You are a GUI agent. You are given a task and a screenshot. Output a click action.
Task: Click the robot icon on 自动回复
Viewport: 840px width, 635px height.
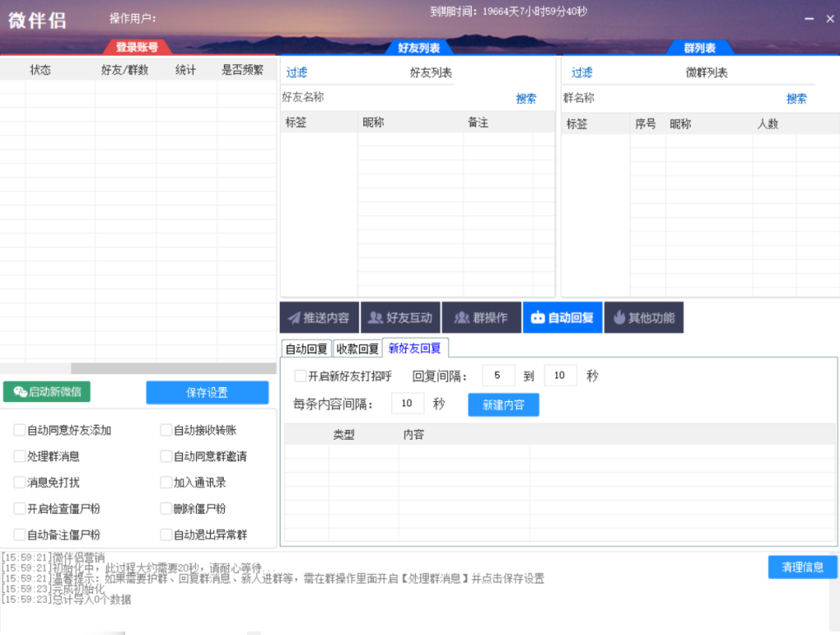pyautogui.click(x=538, y=318)
